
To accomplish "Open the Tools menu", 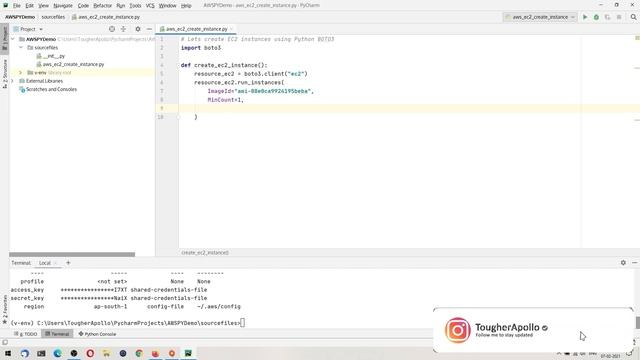I will (135, 6).
